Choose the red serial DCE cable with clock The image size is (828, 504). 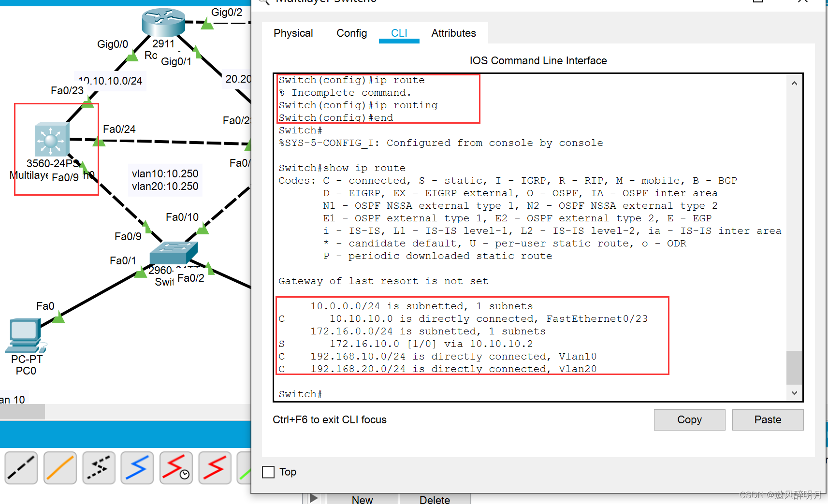click(x=176, y=467)
